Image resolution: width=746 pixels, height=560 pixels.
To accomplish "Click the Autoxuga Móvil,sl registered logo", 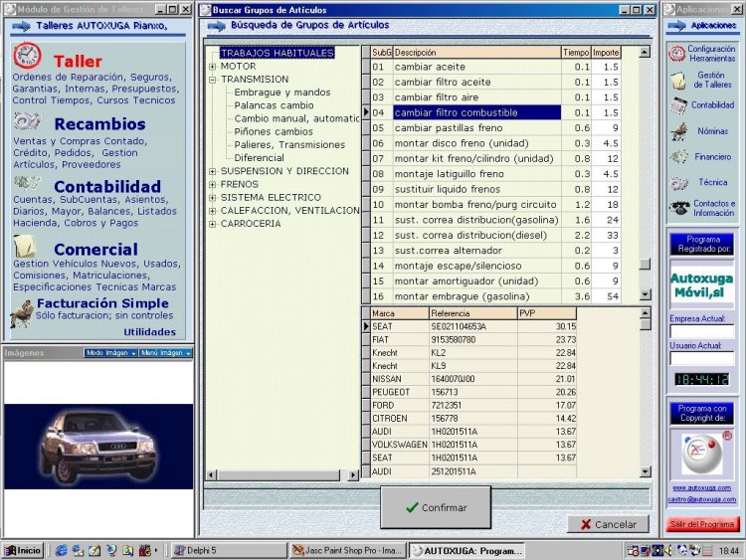I will tap(702, 285).
